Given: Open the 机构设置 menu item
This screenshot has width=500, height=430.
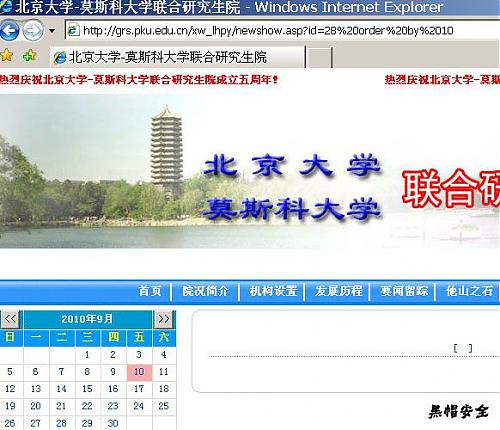Looking at the screenshot, I should pos(273,291).
